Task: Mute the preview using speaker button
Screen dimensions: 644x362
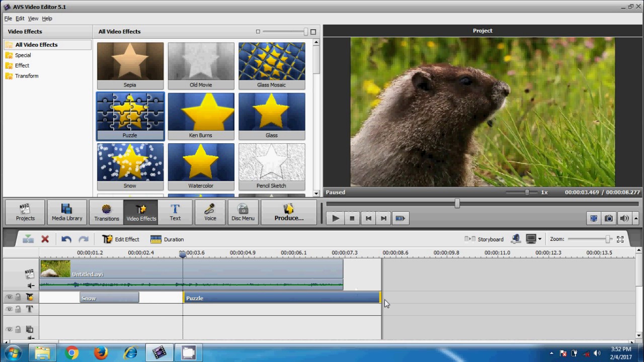Action: click(x=624, y=218)
